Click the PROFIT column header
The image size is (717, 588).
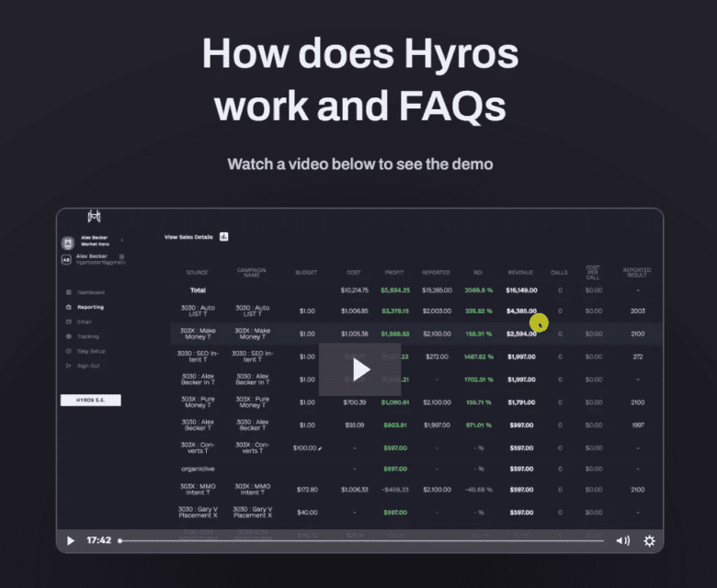(394, 273)
